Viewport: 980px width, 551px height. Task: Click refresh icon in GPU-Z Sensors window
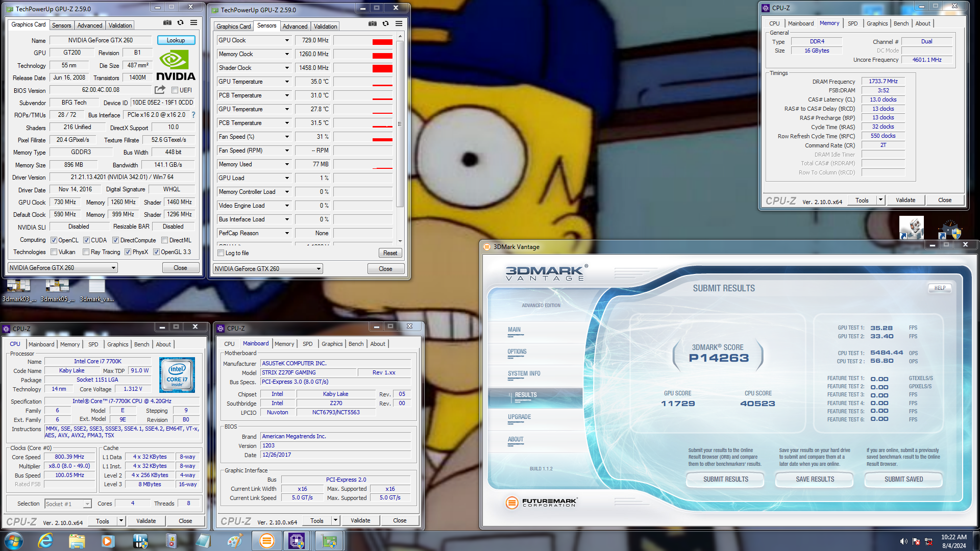coord(385,24)
